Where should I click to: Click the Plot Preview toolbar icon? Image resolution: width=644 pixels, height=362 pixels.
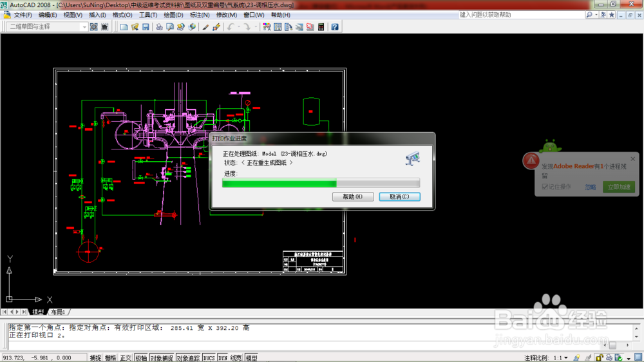click(170, 27)
